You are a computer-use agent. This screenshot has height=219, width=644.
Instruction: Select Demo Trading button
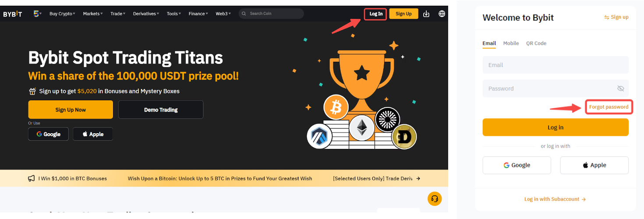(161, 109)
